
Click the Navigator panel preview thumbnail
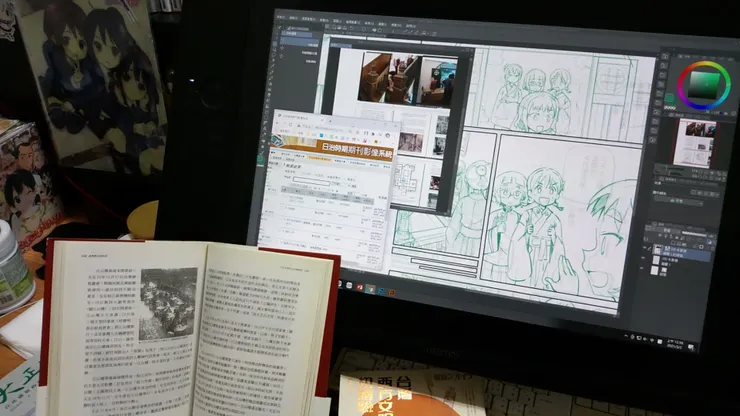tap(696, 143)
